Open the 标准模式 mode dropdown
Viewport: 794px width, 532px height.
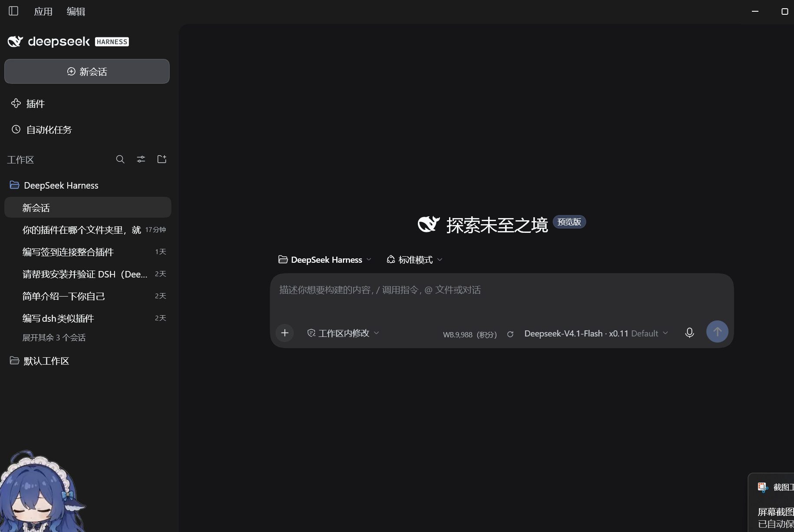[x=414, y=259]
